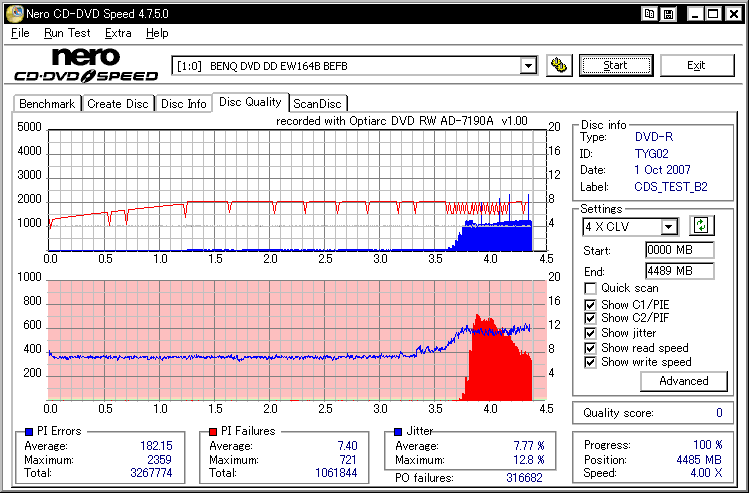Click the green refresh speed icon

click(701, 225)
